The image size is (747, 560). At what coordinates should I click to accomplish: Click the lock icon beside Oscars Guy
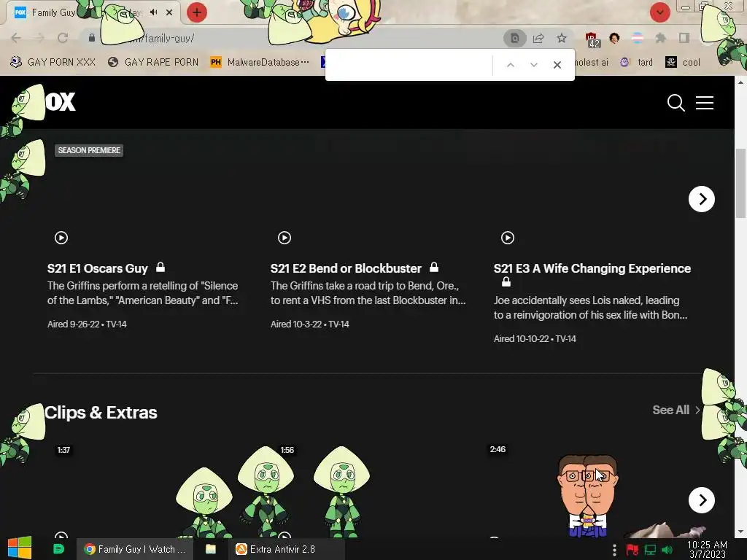click(x=160, y=267)
